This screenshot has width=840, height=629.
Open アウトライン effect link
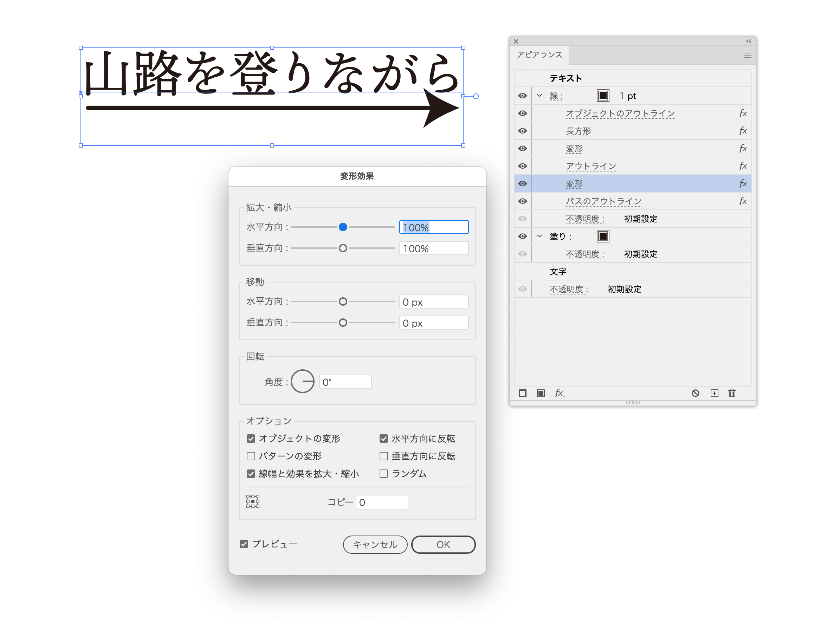pyautogui.click(x=591, y=166)
